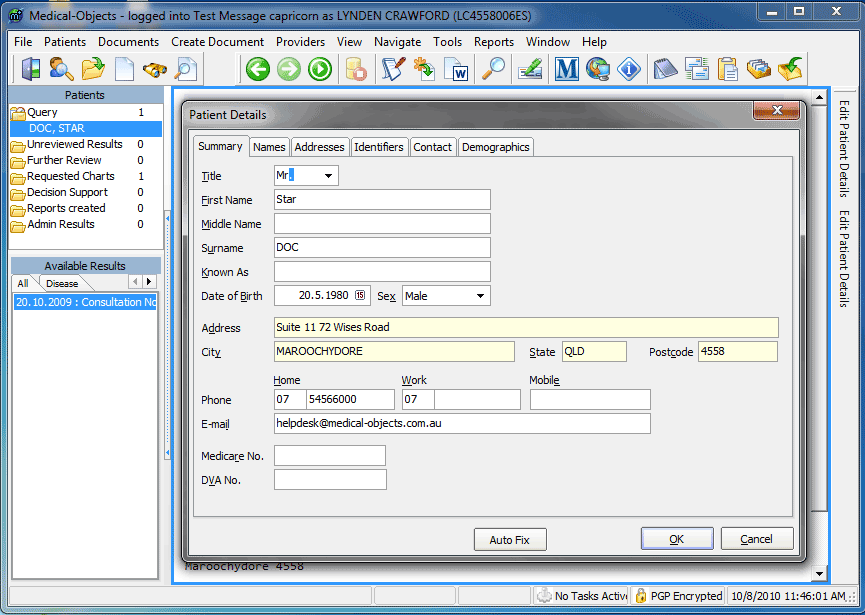Click the binoculars find icon

pos(154,69)
